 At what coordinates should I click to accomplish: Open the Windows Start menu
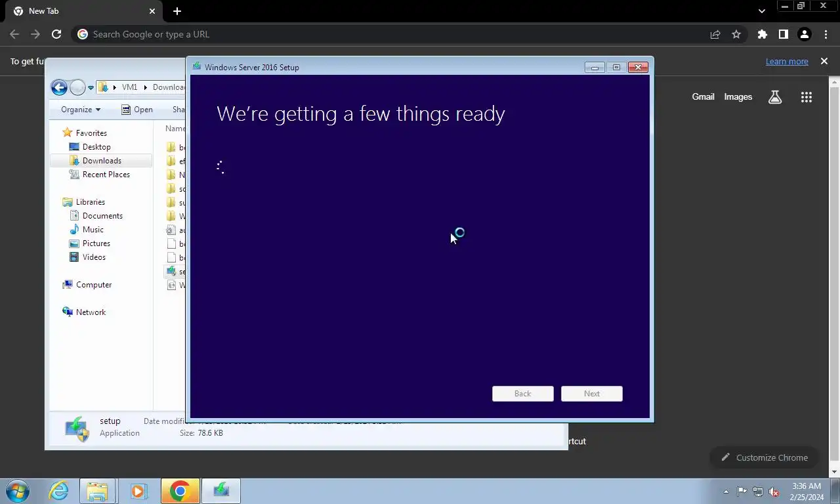coord(18,491)
